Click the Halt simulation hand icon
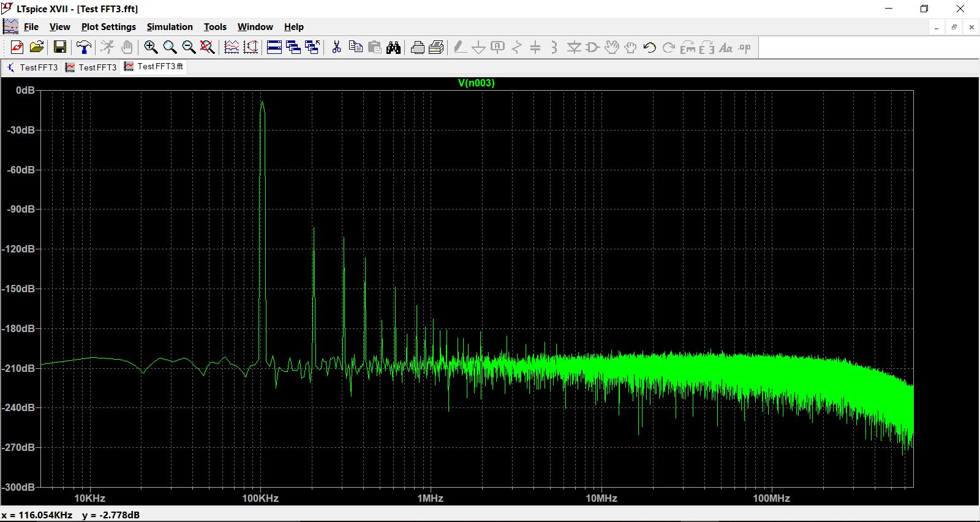Screen dimensions: 980x522 [127, 47]
